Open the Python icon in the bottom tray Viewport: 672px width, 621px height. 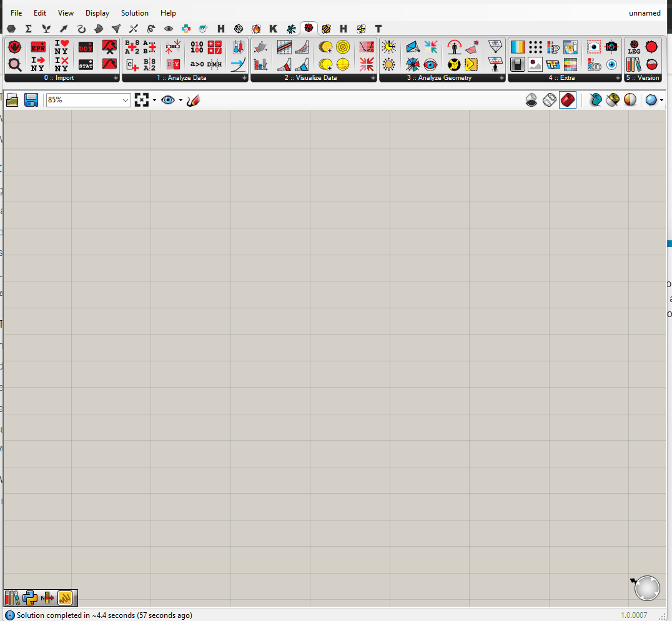[x=29, y=598]
